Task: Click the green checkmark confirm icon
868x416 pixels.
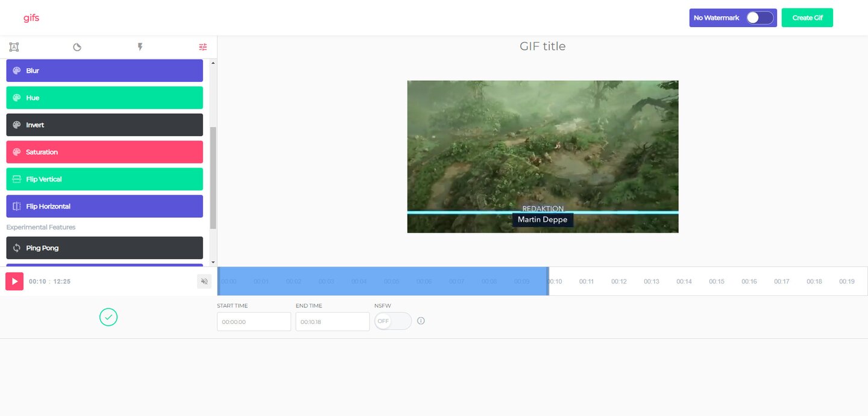Action: [108, 317]
